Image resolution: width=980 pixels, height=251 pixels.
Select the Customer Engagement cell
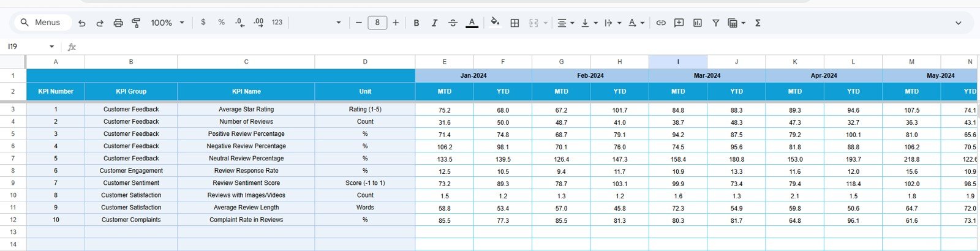point(131,171)
